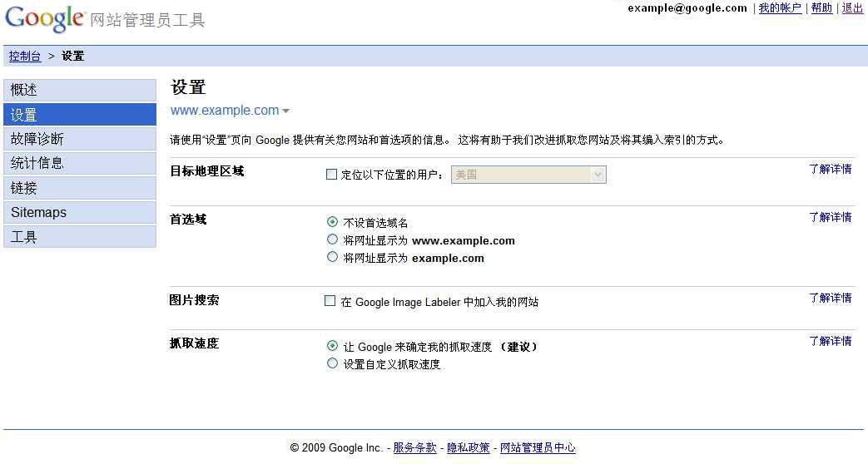
Task: Open the 美国 country dropdown
Action: [x=528, y=175]
